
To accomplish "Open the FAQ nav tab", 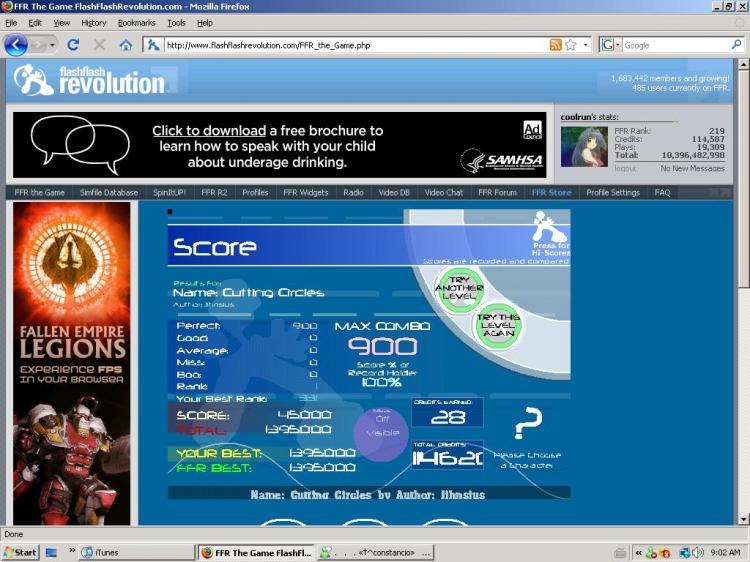I will 662,192.
